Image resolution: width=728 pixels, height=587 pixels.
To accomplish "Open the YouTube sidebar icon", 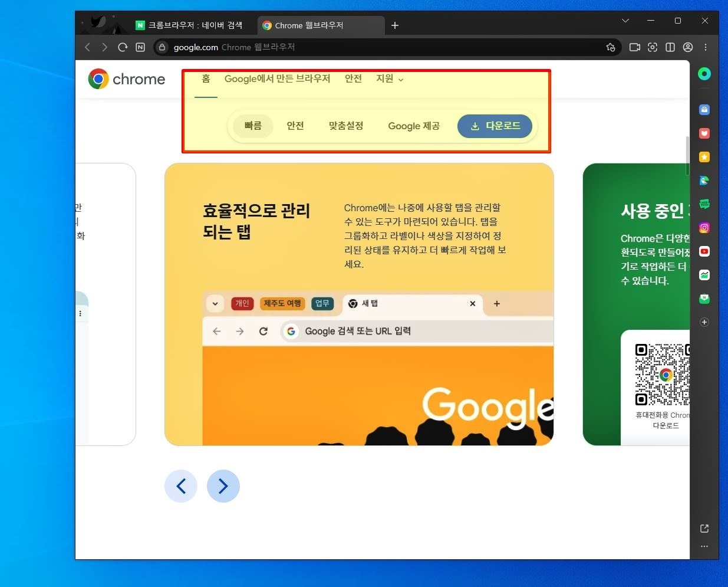I will pos(704,251).
